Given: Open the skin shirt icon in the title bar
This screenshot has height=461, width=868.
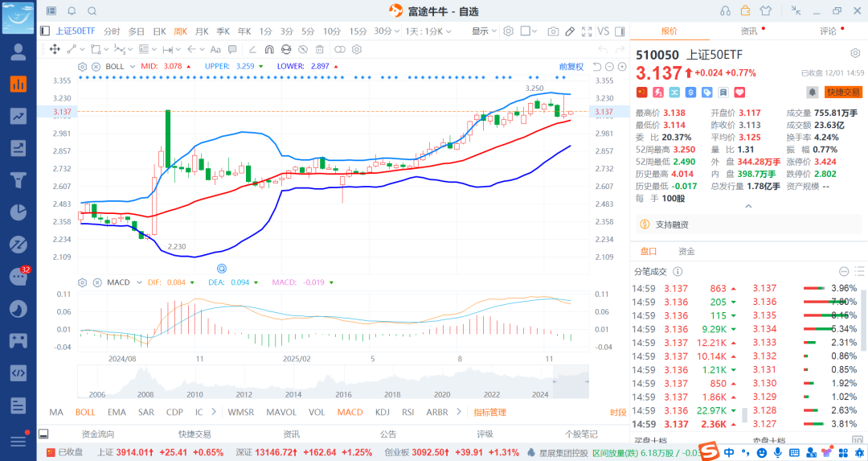Looking at the screenshot, I should [x=766, y=10].
